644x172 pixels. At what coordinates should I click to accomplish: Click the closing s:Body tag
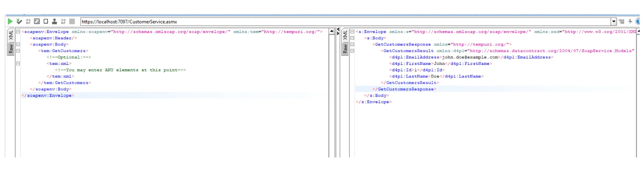click(376, 95)
